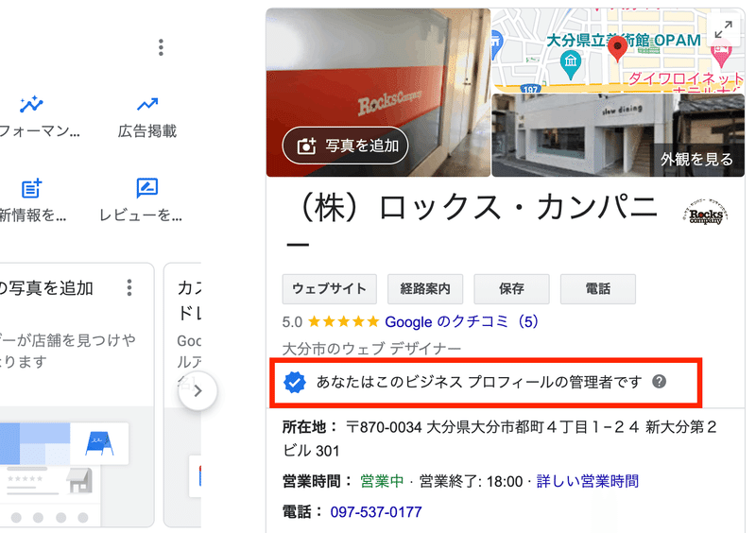Open the three-dot menu above the action icons
The width and height of the screenshot is (756, 533).
(161, 47)
